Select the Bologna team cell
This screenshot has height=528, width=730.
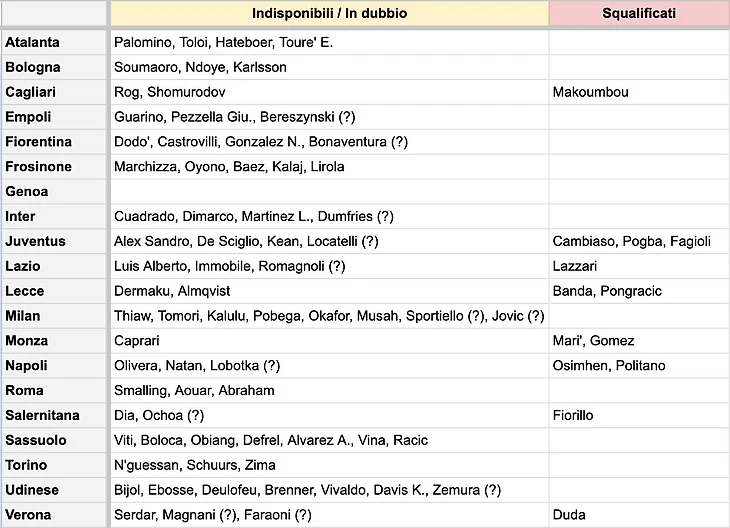click(54, 67)
